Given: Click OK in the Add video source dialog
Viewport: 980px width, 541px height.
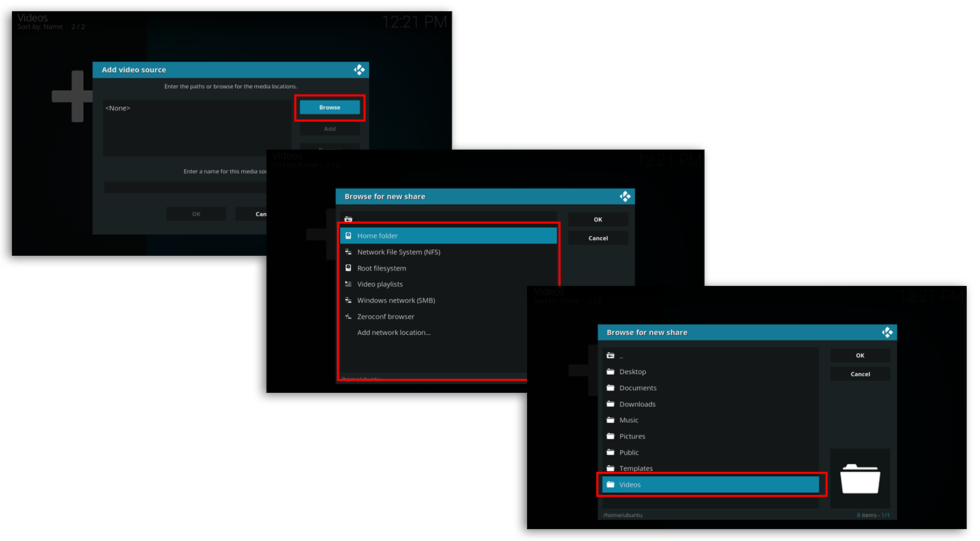Looking at the screenshot, I should click(x=196, y=214).
